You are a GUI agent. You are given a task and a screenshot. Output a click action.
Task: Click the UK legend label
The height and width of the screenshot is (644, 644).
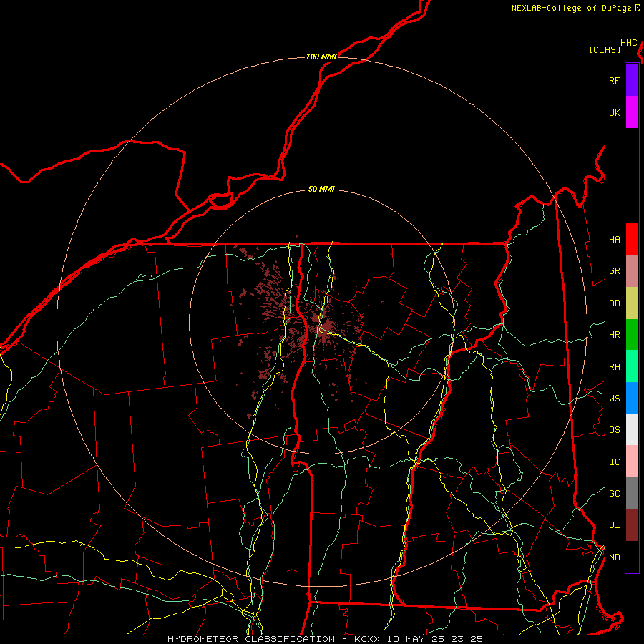[614, 113]
